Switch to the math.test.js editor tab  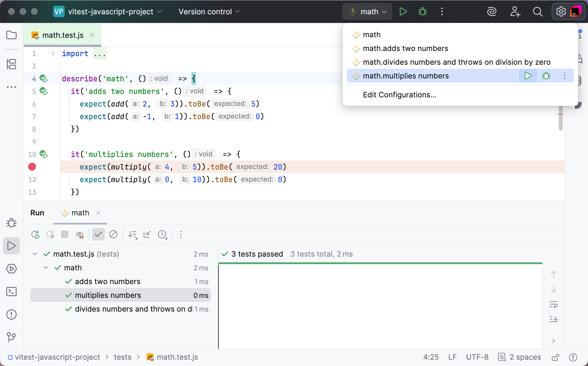[63, 35]
